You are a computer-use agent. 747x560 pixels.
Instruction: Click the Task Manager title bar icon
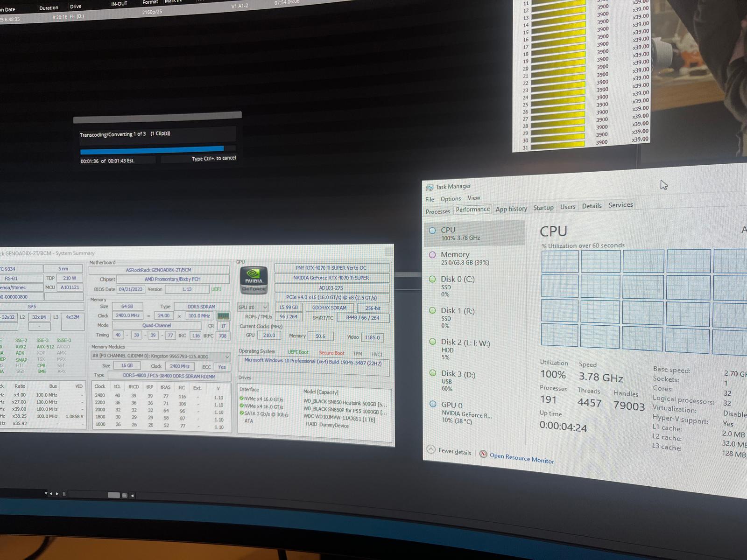(429, 187)
